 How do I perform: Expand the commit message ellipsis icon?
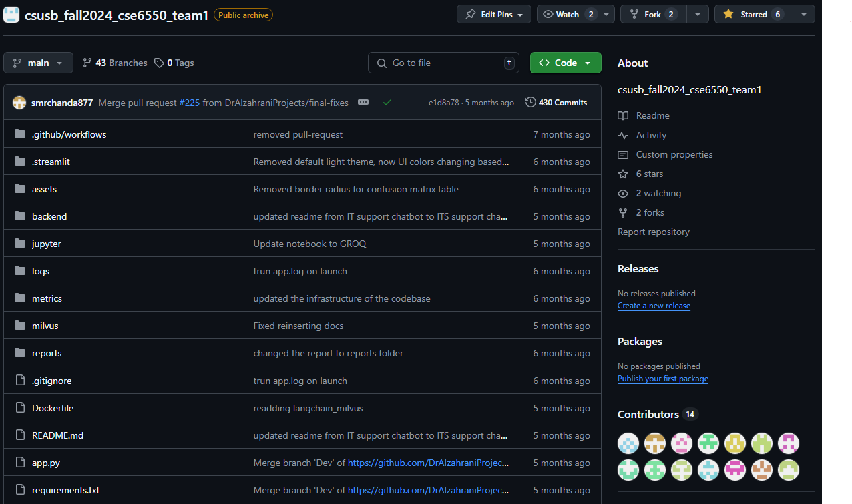pyautogui.click(x=363, y=103)
